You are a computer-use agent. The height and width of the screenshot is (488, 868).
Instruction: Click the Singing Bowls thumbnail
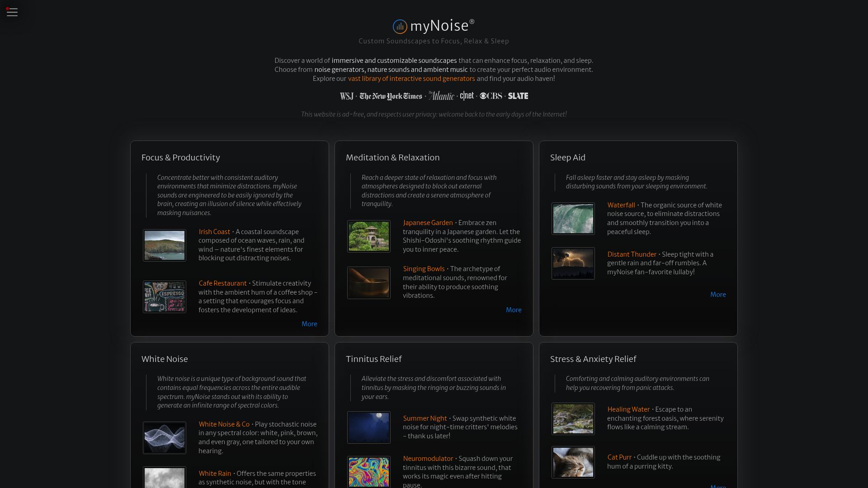coord(369,283)
